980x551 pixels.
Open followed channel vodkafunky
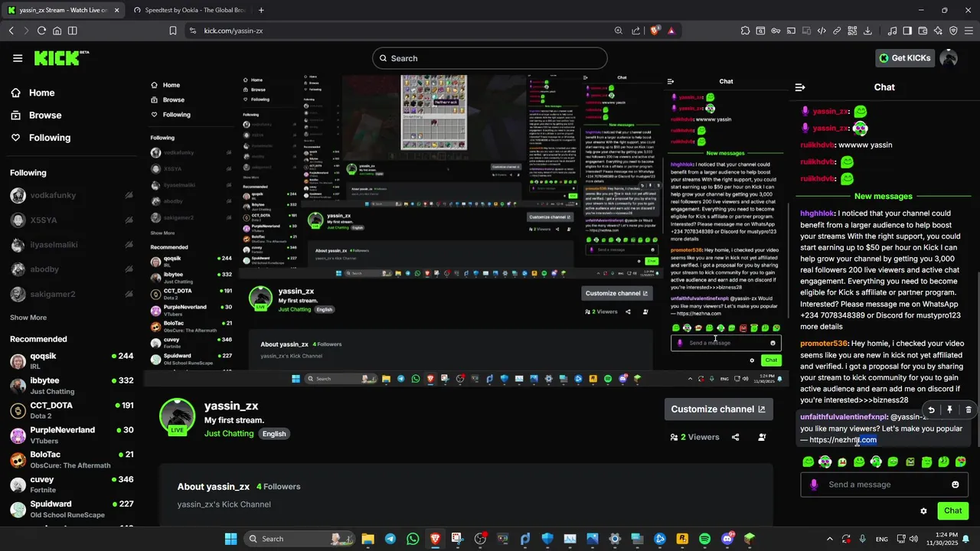coord(72,196)
